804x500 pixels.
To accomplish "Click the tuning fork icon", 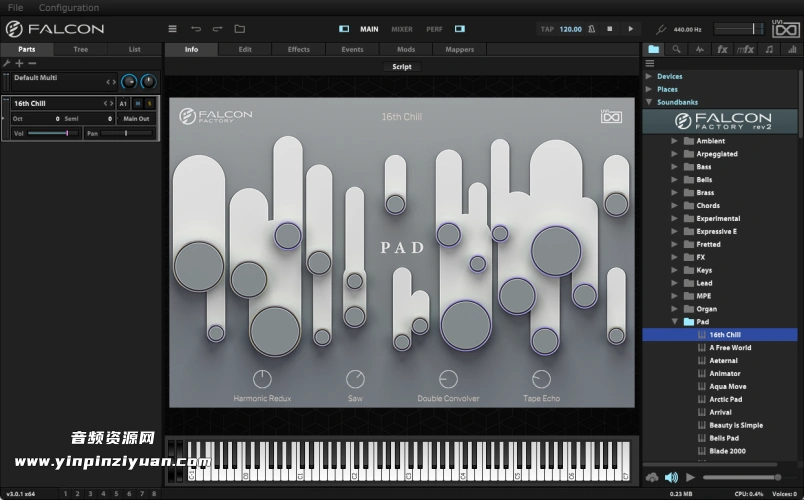I will 661,30.
